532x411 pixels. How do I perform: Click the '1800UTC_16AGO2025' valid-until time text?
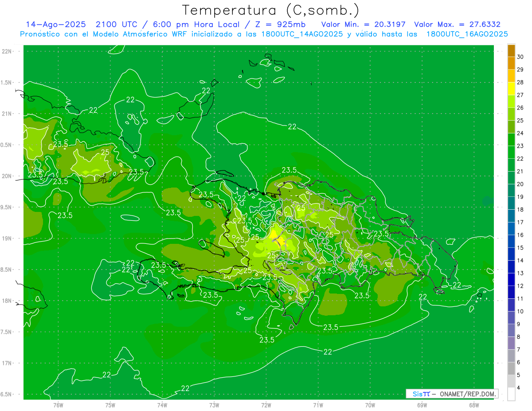(x=467, y=34)
